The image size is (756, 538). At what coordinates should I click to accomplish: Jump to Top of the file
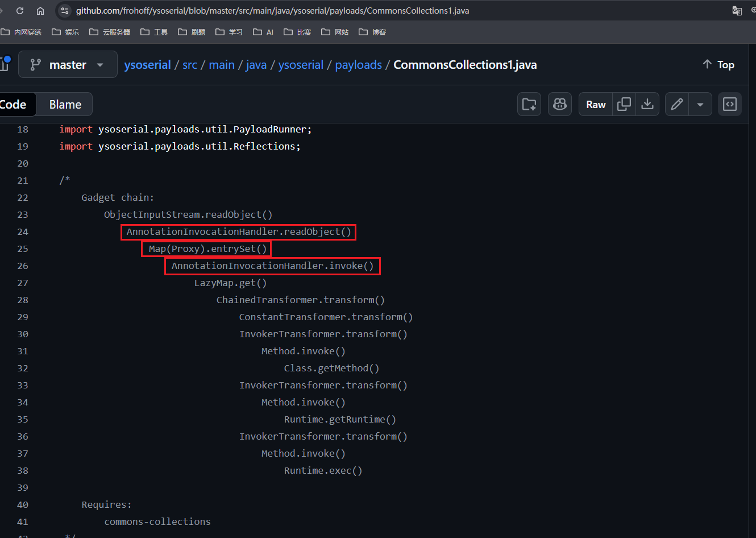(718, 65)
